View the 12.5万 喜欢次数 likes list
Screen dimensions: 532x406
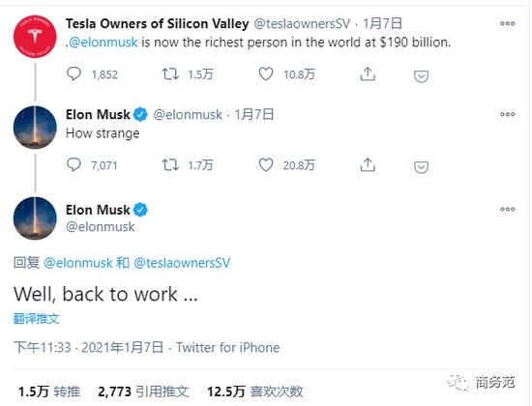254,391
